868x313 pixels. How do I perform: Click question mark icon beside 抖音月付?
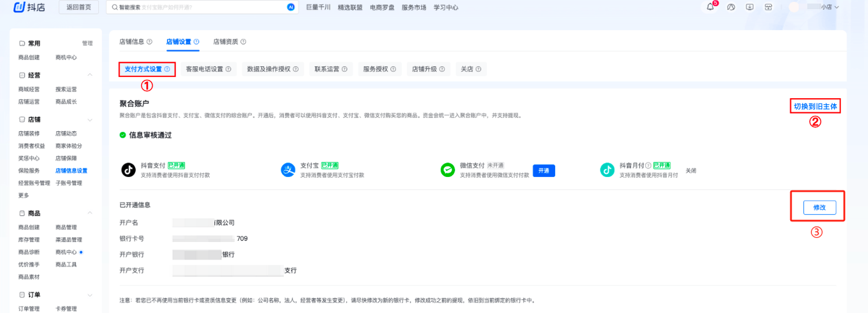click(x=649, y=166)
